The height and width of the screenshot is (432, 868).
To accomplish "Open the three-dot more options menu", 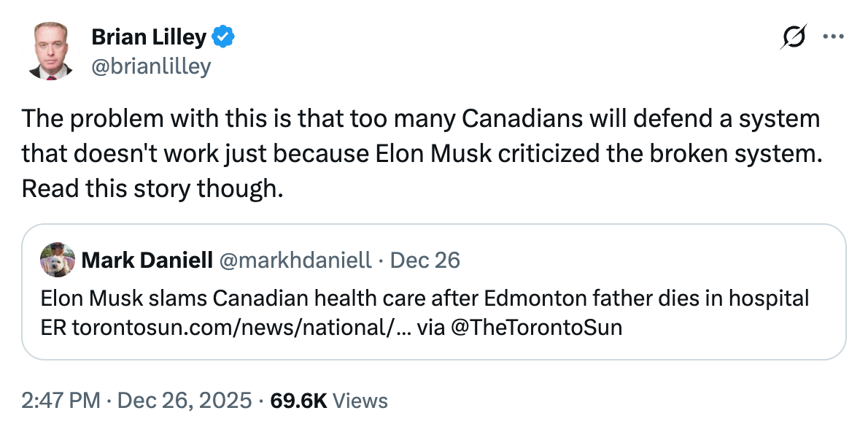I will click(832, 36).
